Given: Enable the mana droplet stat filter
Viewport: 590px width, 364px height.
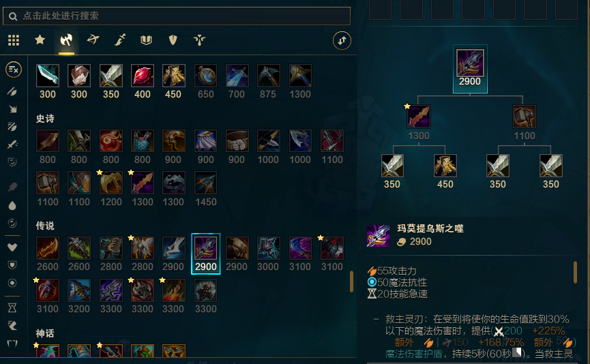Looking at the screenshot, I should [x=12, y=205].
